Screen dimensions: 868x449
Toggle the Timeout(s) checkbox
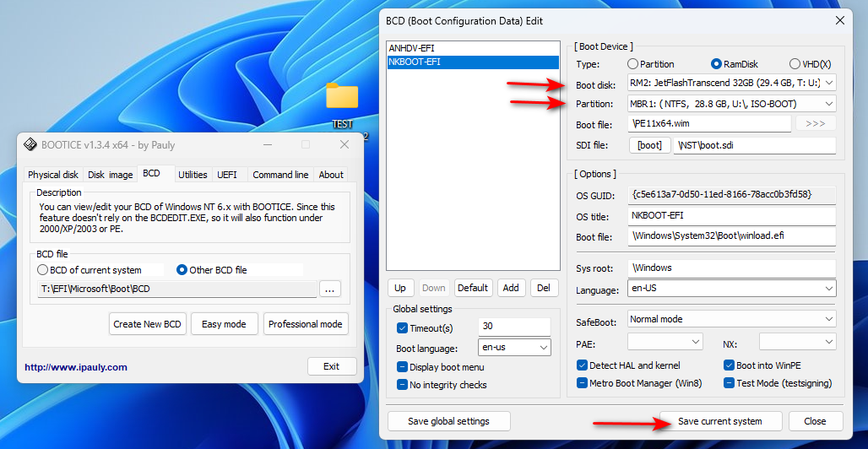(x=403, y=327)
